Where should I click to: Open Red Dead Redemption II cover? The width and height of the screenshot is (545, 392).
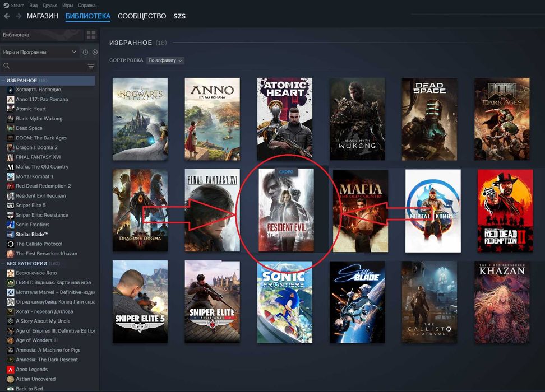505,211
